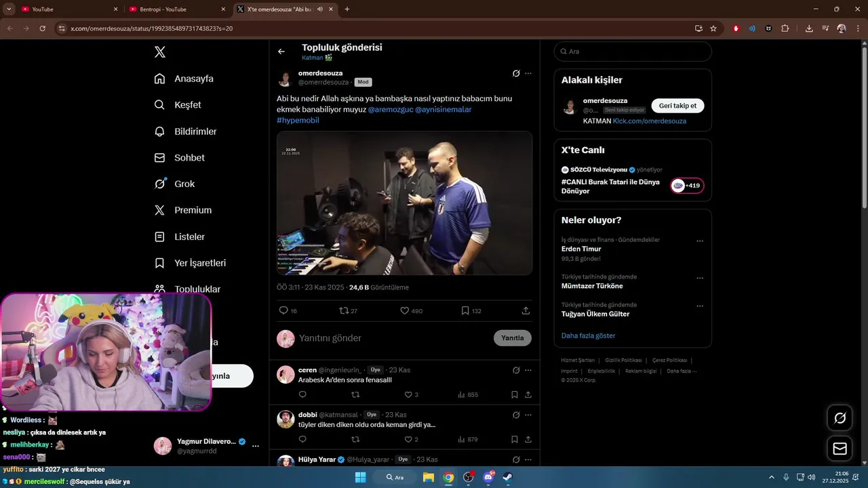Click the Yanıtla button
The height and width of the screenshot is (488, 868).
[x=513, y=338]
